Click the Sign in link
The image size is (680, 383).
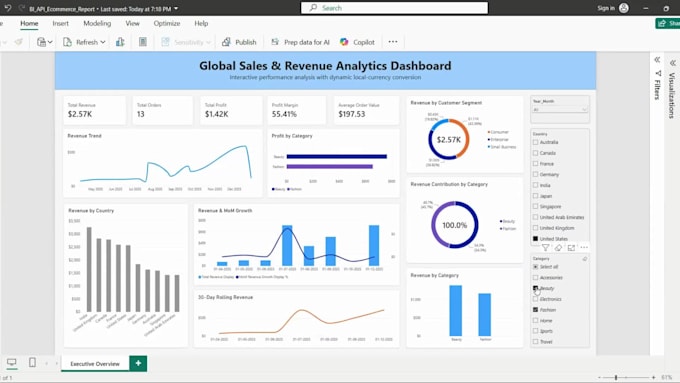[606, 8]
